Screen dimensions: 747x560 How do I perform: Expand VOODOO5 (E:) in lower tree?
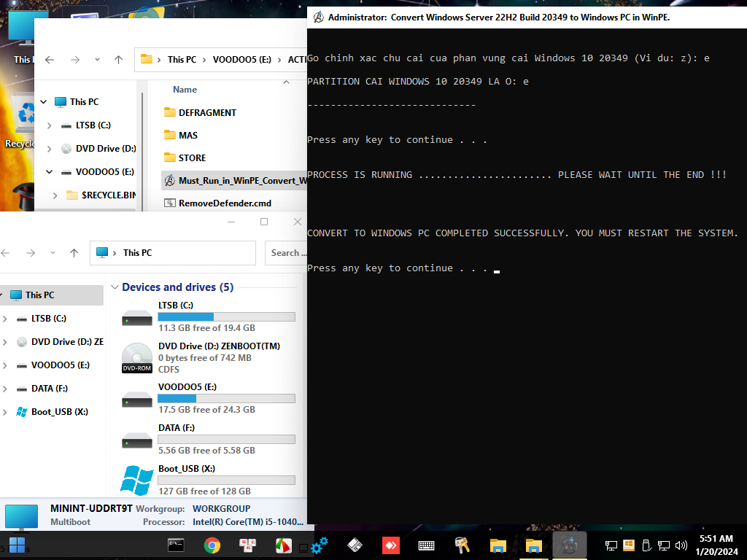pyautogui.click(x=5, y=365)
